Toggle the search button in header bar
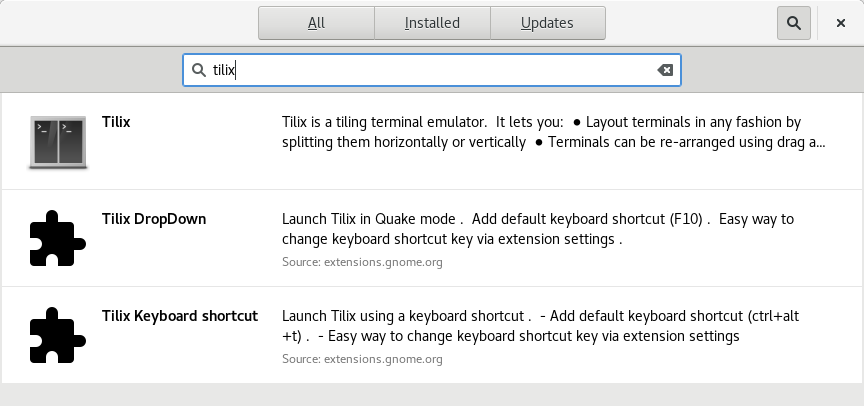864x406 pixels. click(x=794, y=23)
